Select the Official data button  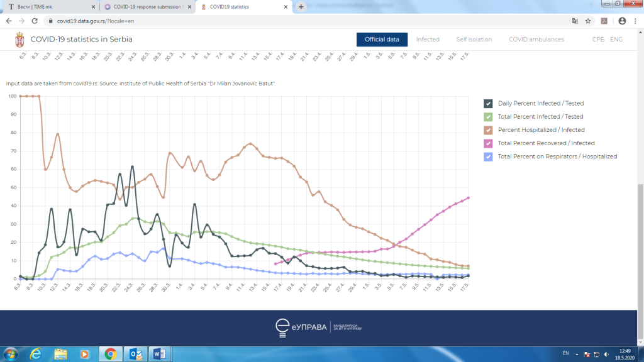tap(382, 40)
